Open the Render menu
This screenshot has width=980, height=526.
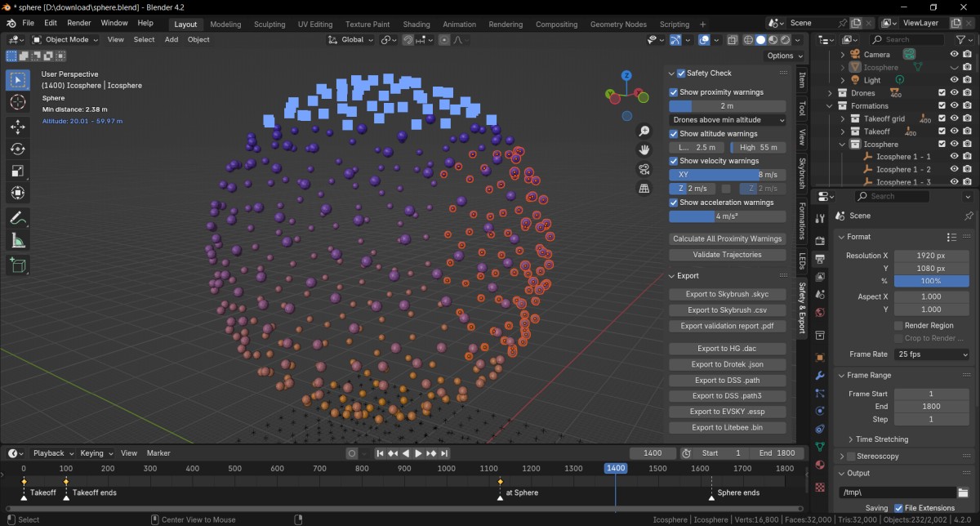[78, 22]
